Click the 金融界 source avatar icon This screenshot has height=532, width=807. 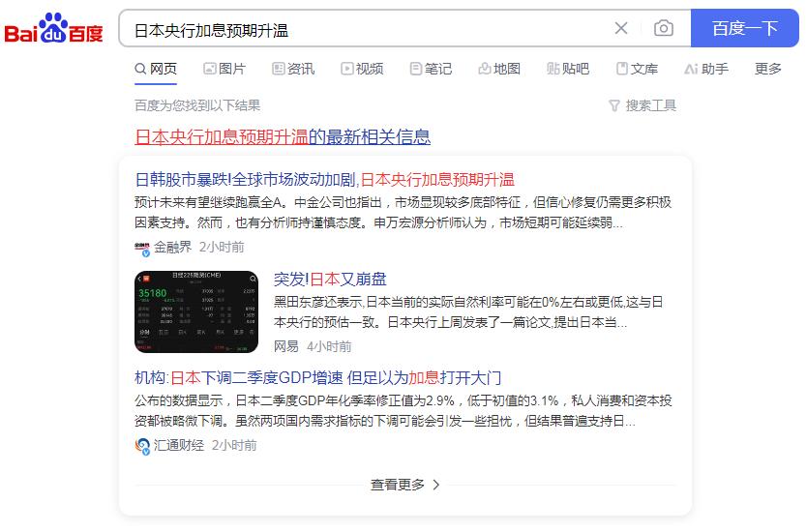[142, 248]
